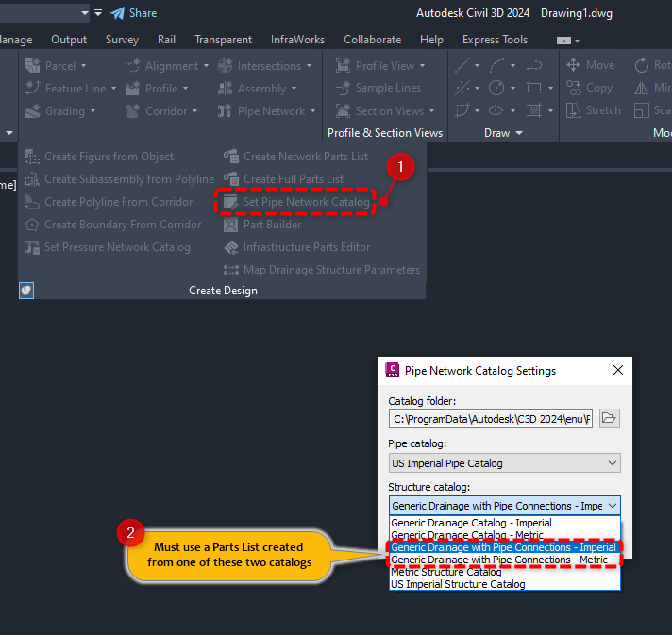This screenshot has height=635, width=672.
Task: Open the Output ribbon tab
Action: pyautogui.click(x=69, y=40)
